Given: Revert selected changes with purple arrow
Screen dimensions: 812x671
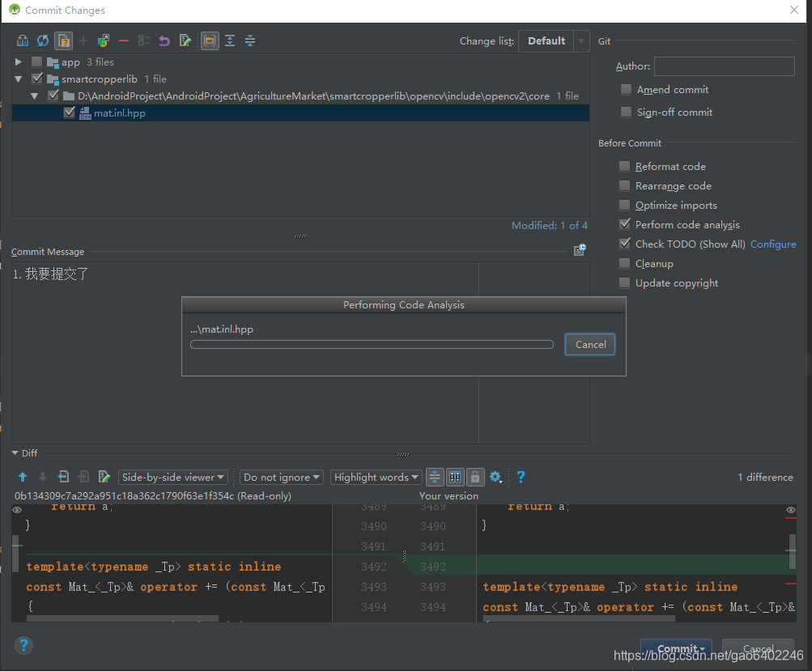Looking at the screenshot, I should (164, 41).
